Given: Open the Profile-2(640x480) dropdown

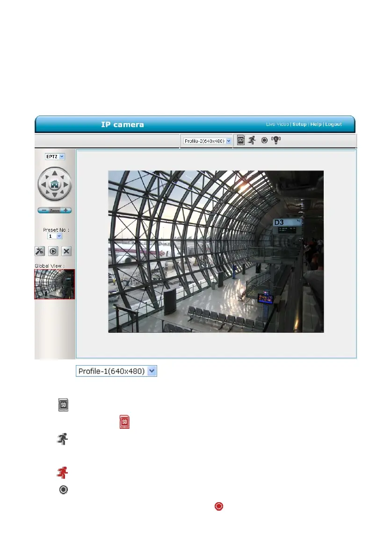Looking at the screenshot, I should pyautogui.click(x=207, y=141).
